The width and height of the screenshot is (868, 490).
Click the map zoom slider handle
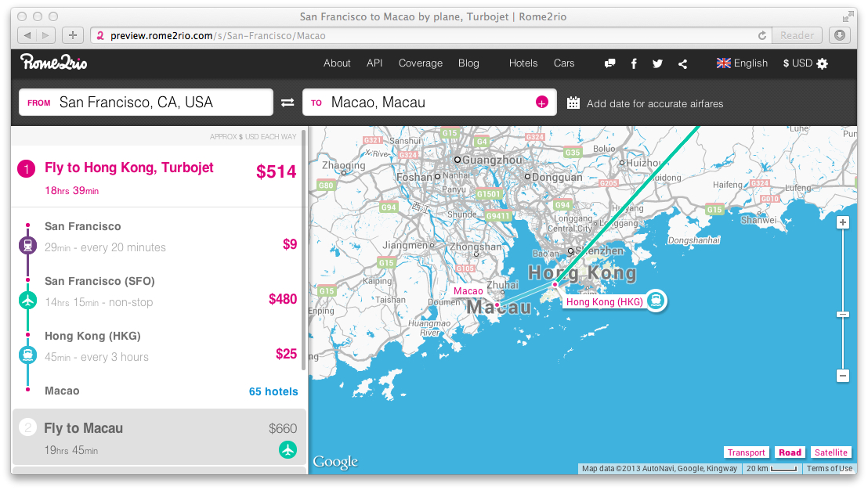click(842, 314)
